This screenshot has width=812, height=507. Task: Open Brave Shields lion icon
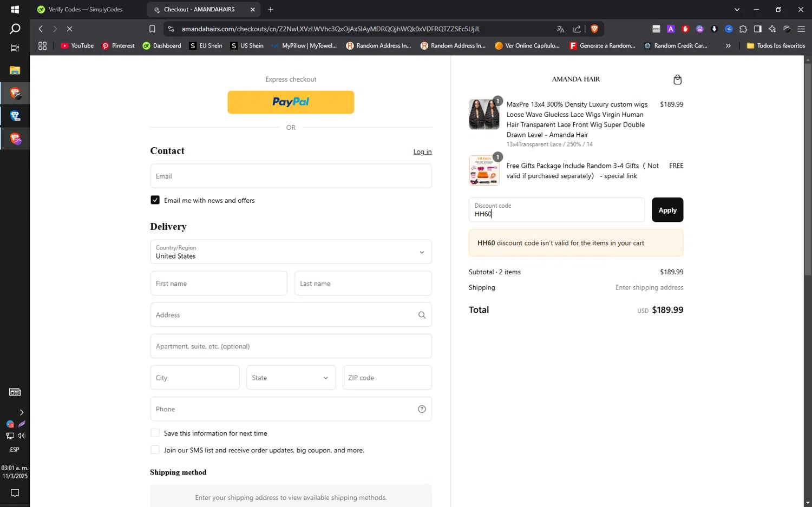[x=594, y=29]
